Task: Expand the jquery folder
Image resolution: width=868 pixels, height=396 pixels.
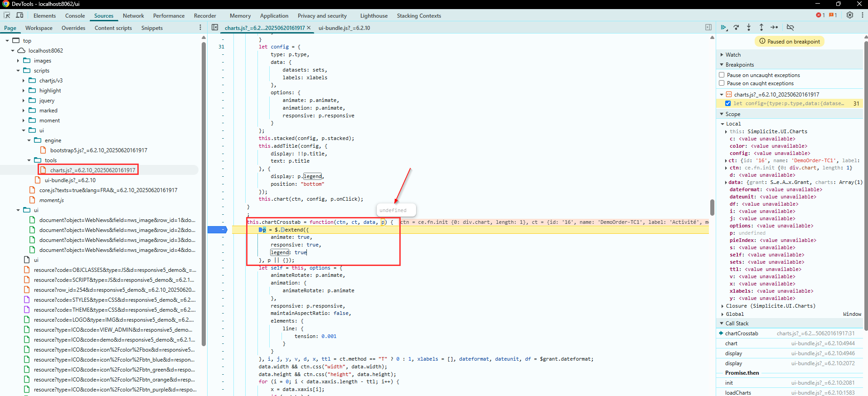Action: [24, 100]
